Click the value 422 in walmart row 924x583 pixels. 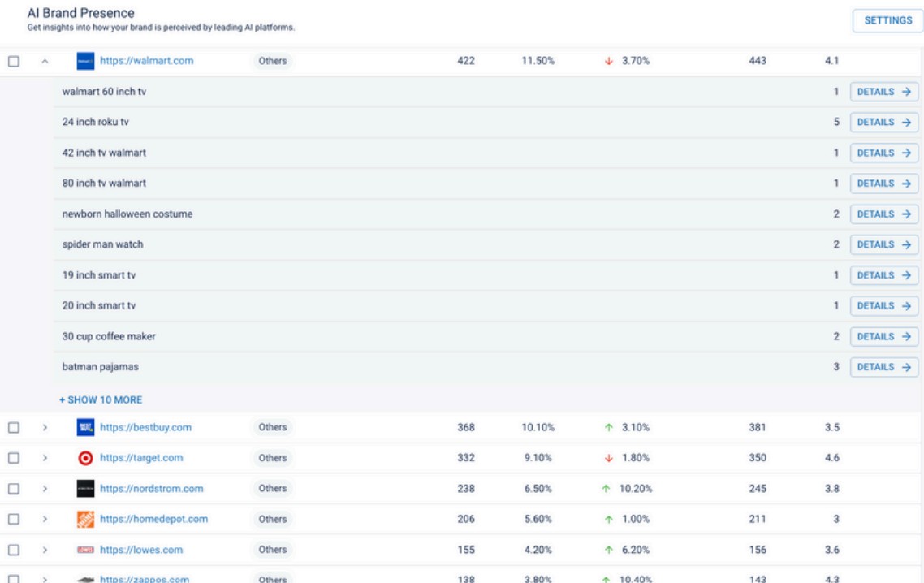(466, 61)
